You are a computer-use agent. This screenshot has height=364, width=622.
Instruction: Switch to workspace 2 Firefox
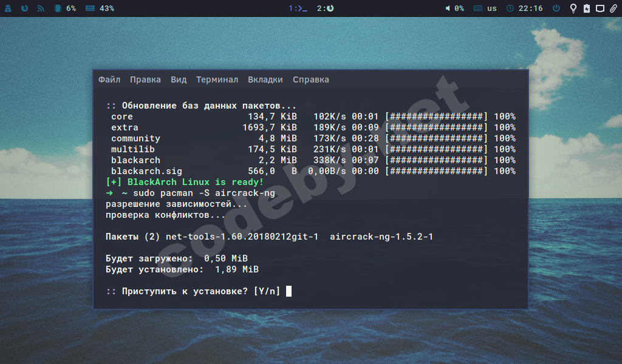click(x=326, y=8)
